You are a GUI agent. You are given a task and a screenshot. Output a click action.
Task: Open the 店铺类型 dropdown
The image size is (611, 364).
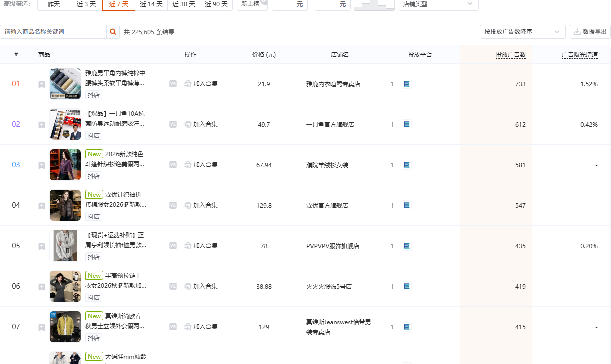(x=438, y=4)
